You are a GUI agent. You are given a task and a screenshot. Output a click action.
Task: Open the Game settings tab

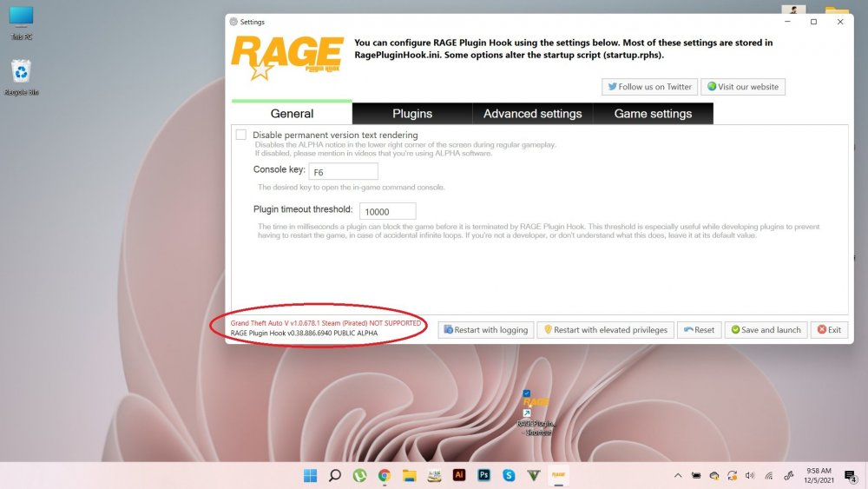[654, 114]
